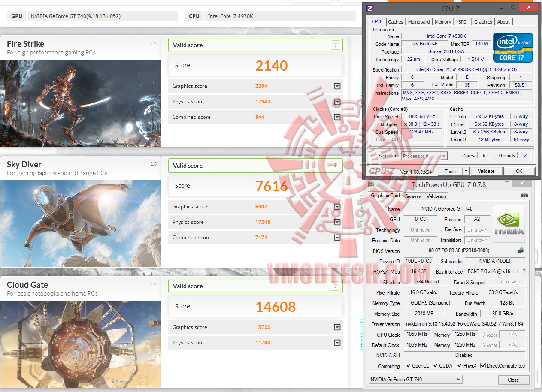Click the green BIOS save icon in GPU-Z
This screenshot has height=392, width=542.
coord(521,251)
